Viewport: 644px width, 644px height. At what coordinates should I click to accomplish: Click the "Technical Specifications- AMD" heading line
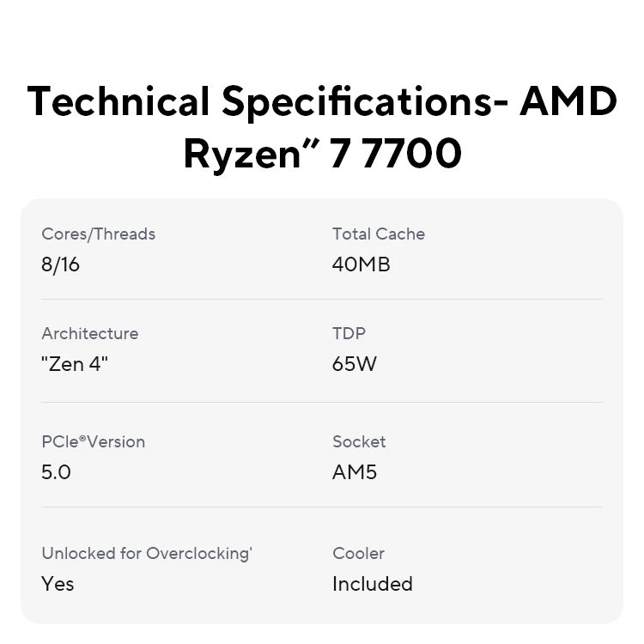[322, 101]
